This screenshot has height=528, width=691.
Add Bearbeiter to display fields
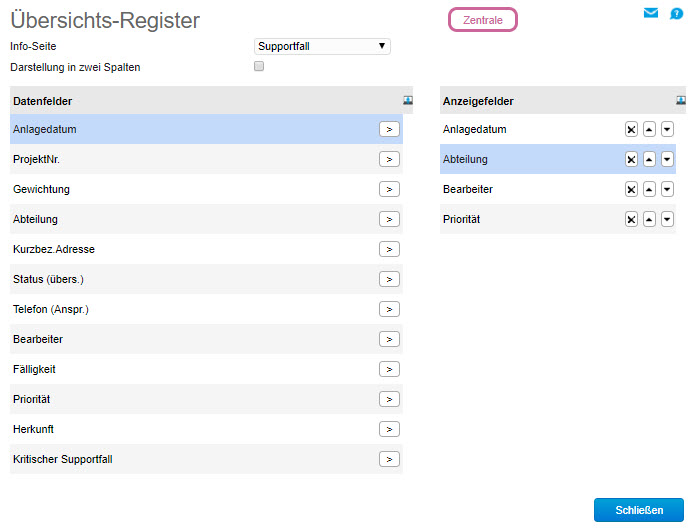tap(389, 339)
